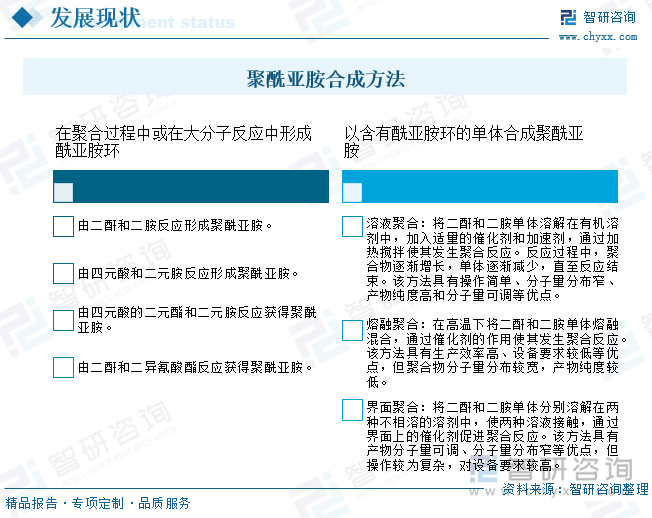Click footer text 精品报告 · 专项定制 · 品质服务
Screen dimensions: 652x518
click(98, 503)
